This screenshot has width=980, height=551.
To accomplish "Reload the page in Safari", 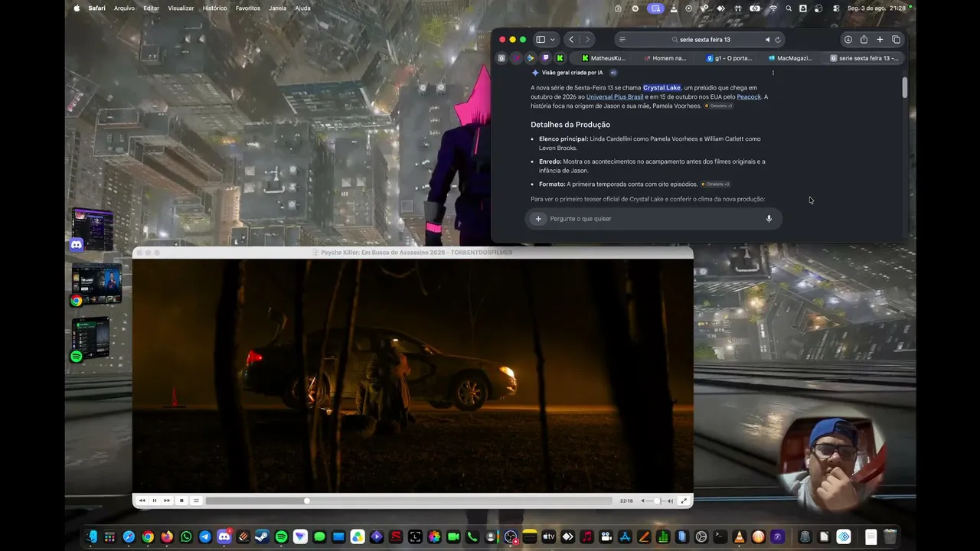I will (778, 40).
